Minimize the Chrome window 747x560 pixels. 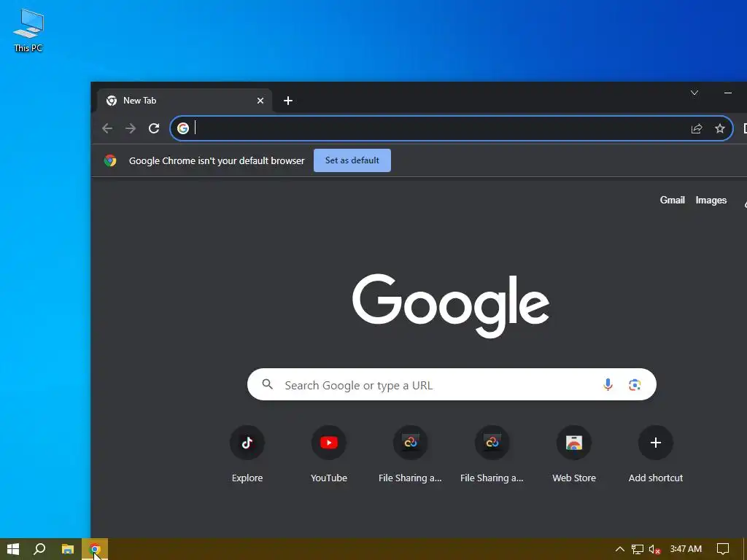pos(727,93)
